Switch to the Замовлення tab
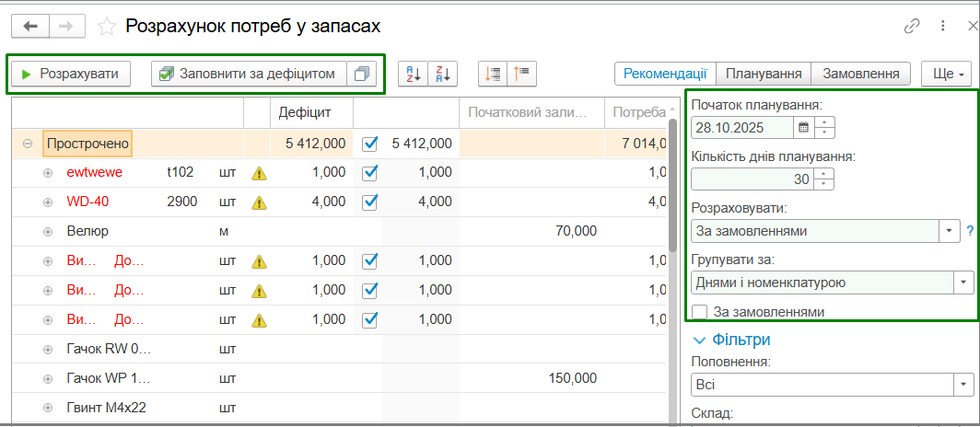This screenshot has height=427, width=980. pyautogui.click(x=861, y=74)
